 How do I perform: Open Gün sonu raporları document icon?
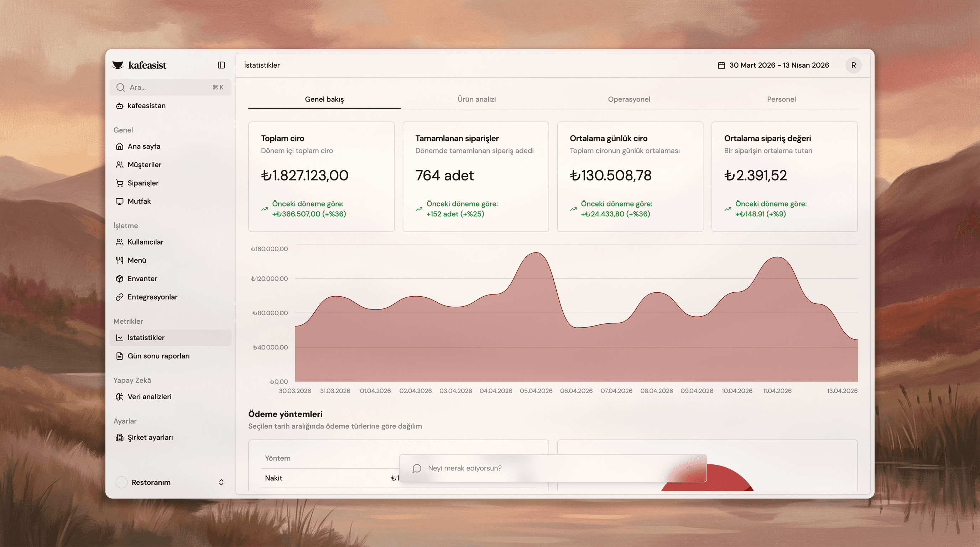pyautogui.click(x=119, y=356)
